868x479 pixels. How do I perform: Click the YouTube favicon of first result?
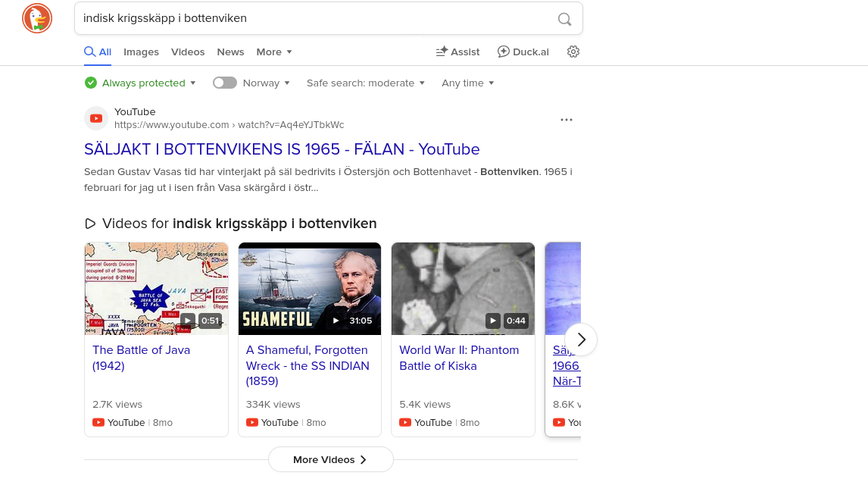point(95,118)
